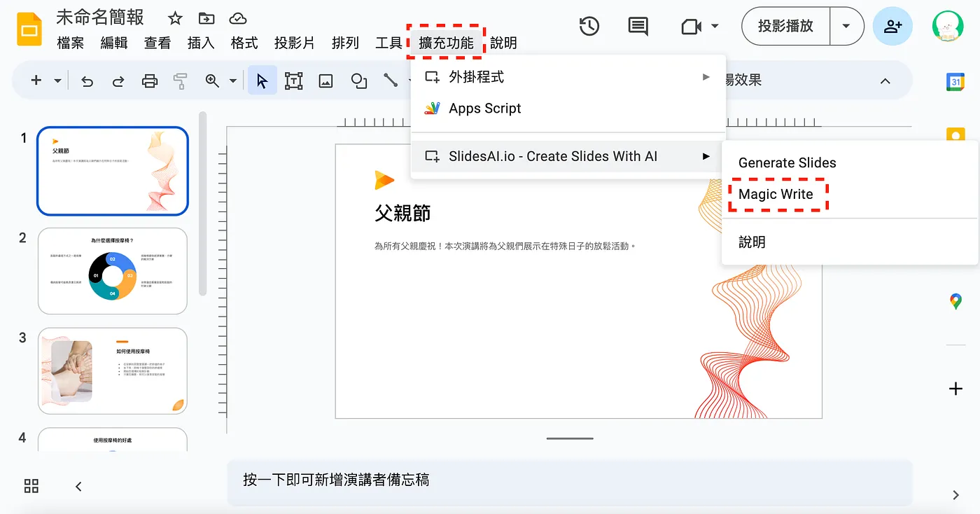
Task: Open the shape insertion tool
Action: (x=359, y=81)
